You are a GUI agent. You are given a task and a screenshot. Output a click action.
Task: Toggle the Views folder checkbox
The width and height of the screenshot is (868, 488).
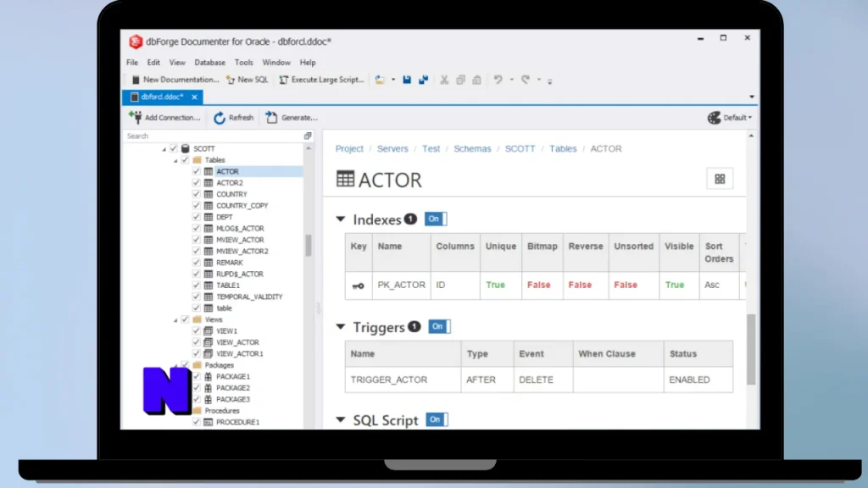coord(185,319)
